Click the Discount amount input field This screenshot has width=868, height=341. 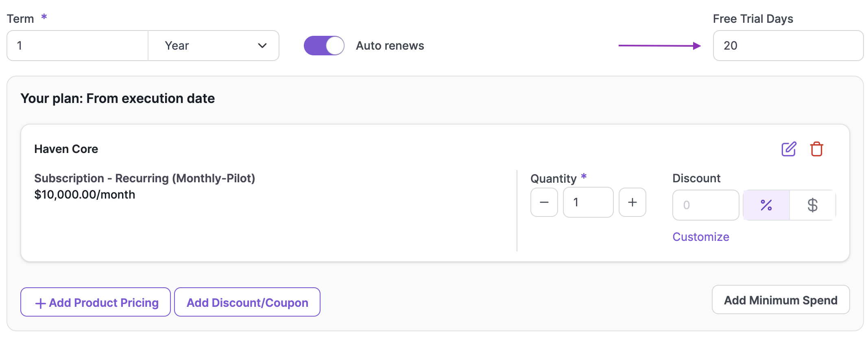click(x=705, y=205)
